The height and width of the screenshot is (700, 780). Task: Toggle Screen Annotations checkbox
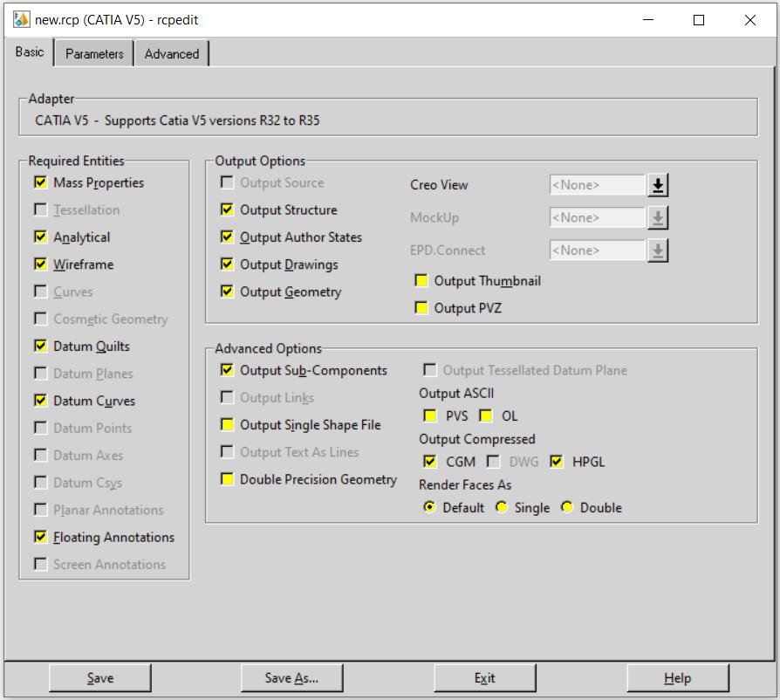[x=40, y=564]
